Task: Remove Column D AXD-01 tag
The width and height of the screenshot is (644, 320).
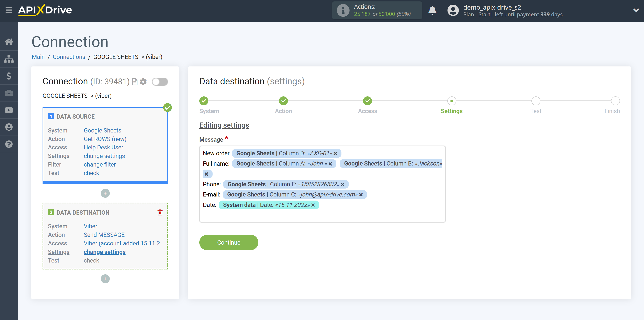Action: click(335, 153)
